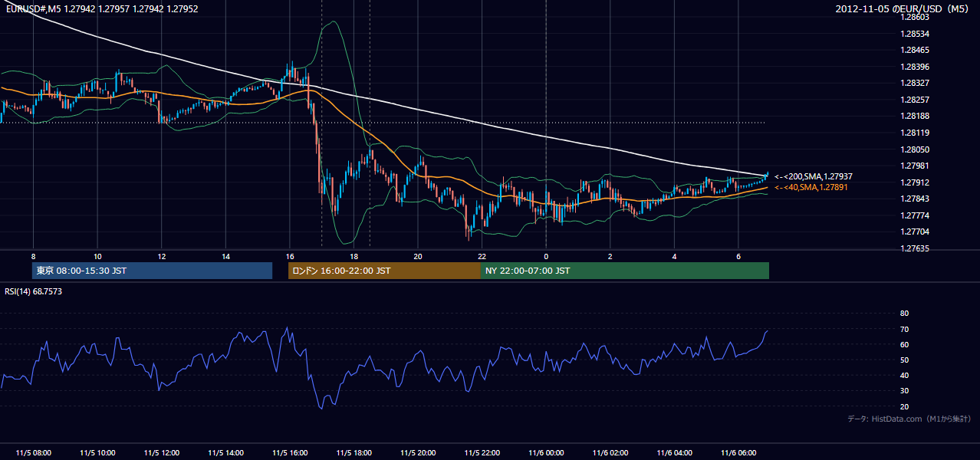Click the RSI axis level 60

click(904, 344)
